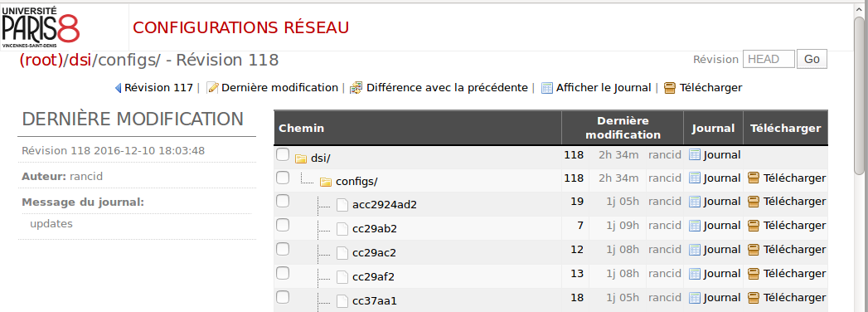Viewport: 868px width, 312px height.
Task: Navigate to (root) in the breadcrumb
Action: (x=41, y=60)
